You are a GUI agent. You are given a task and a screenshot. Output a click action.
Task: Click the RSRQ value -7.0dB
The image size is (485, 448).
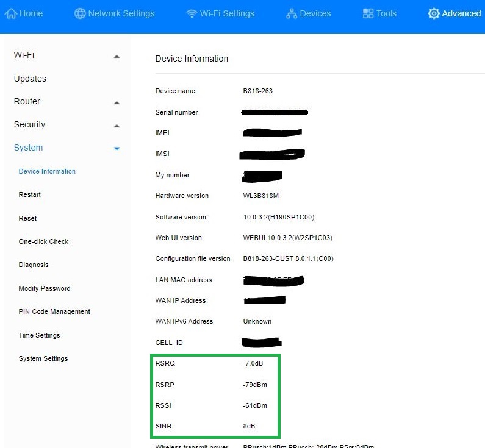coord(253,364)
